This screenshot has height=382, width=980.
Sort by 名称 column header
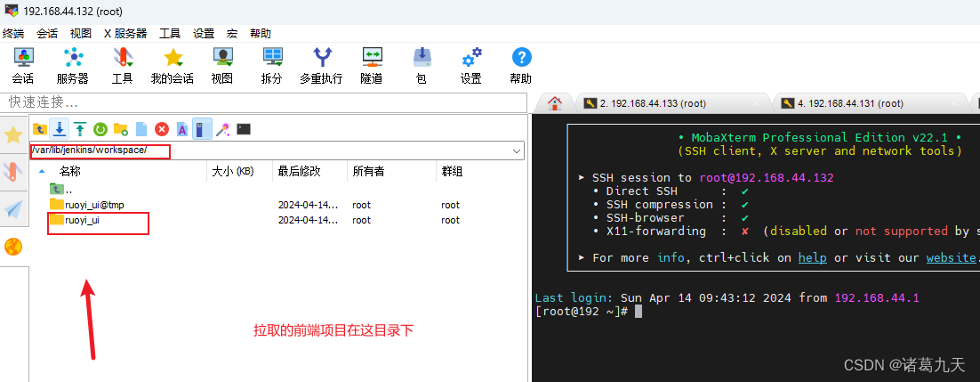pos(119,171)
